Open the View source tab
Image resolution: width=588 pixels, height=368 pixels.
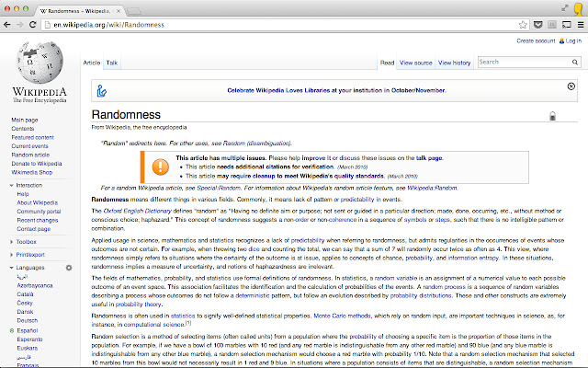(x=416, y=63)
